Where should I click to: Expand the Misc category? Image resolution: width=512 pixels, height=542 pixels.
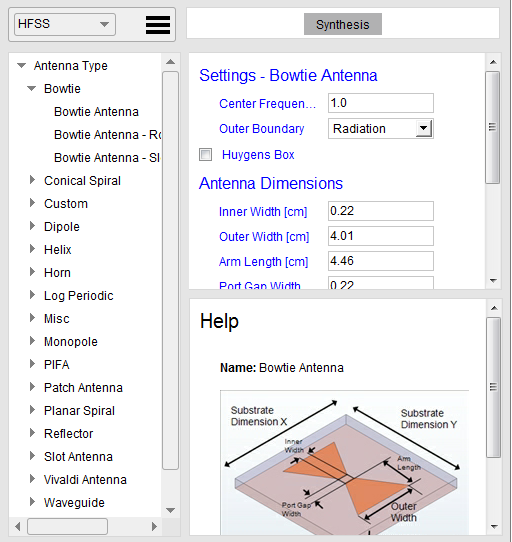[x=32, y=318]
